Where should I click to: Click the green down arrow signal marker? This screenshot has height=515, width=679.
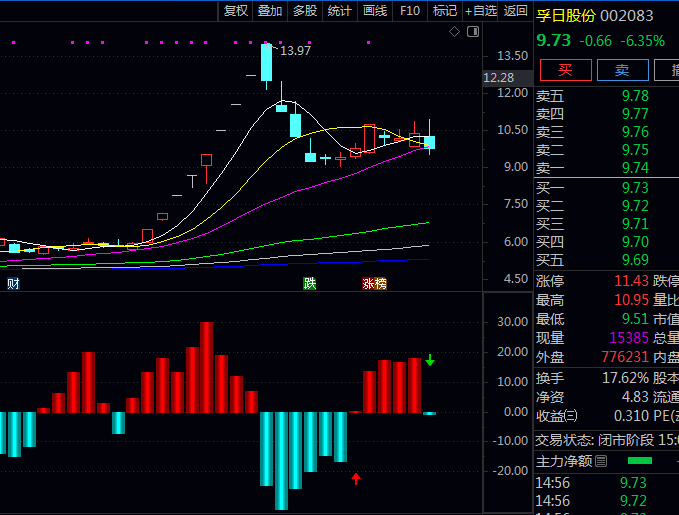[430, 360]
